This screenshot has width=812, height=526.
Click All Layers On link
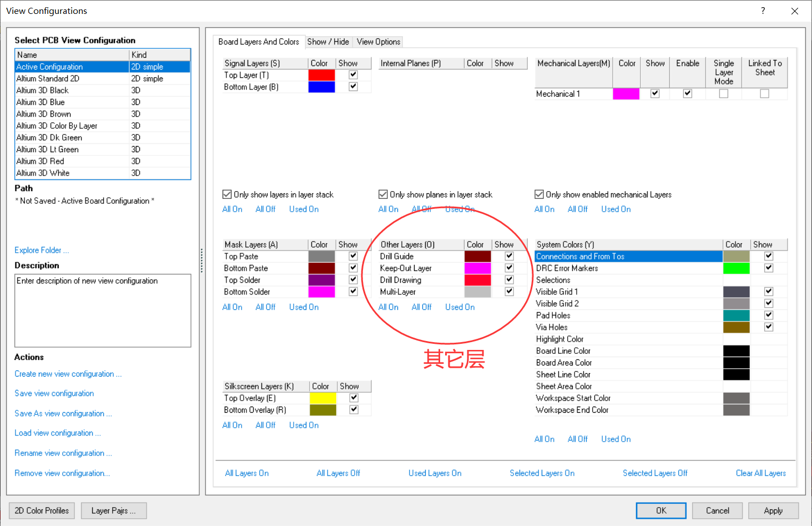pos(247,473)
